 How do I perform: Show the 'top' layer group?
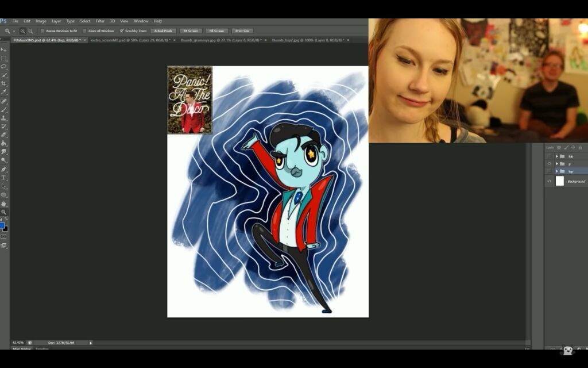[550, 171]
